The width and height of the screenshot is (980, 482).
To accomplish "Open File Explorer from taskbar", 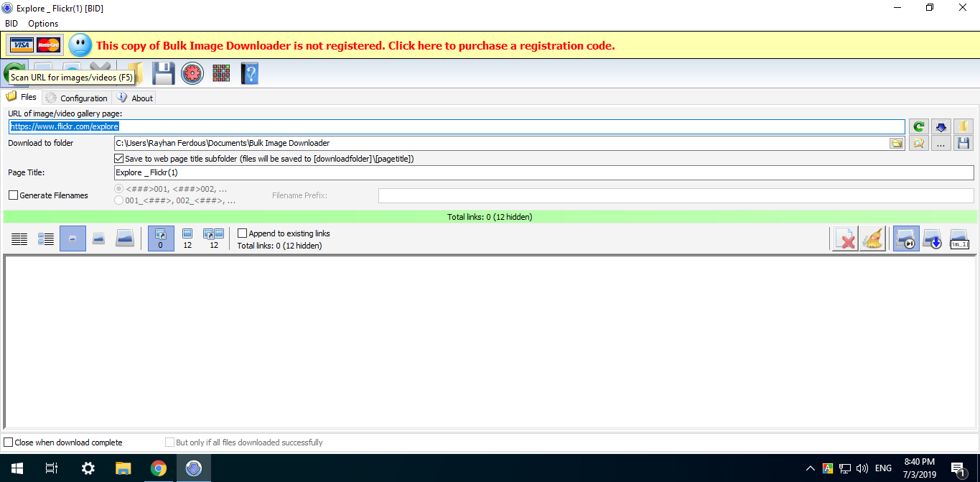I will pyautogui.click(x=123, y=468).
